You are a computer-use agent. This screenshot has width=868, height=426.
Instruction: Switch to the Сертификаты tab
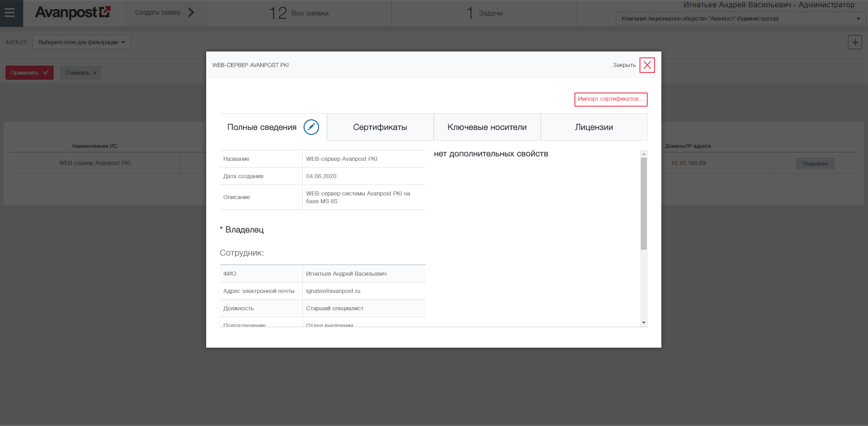tap(380, 127)
